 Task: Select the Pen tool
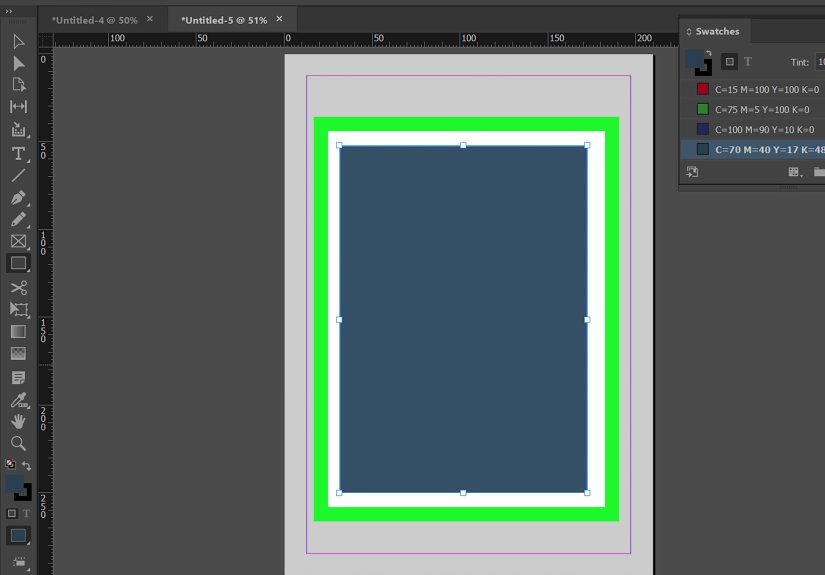coord(18,197)
